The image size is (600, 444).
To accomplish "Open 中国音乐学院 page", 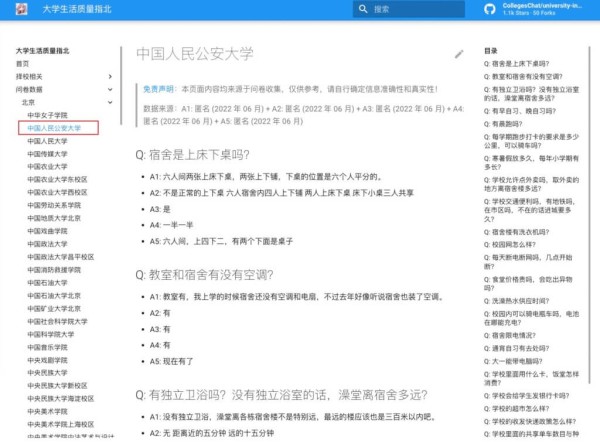I will coord(47,347).
